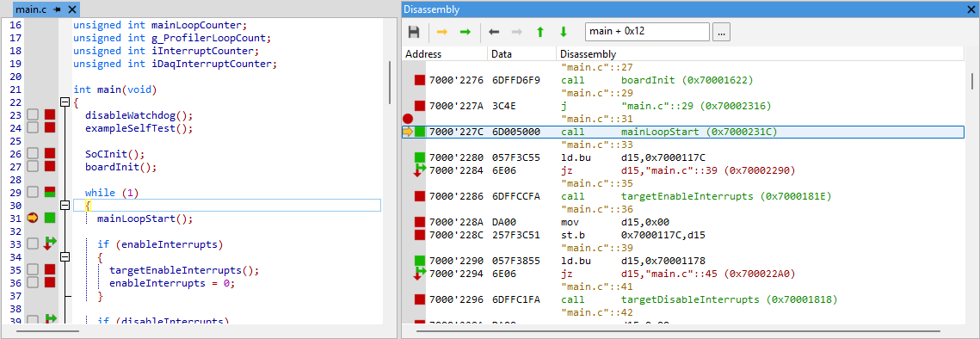This screenshot has width=980, height=339.
Task: Click red coverage marker beside SoCInit() line
Action: (x=50, y=154)
